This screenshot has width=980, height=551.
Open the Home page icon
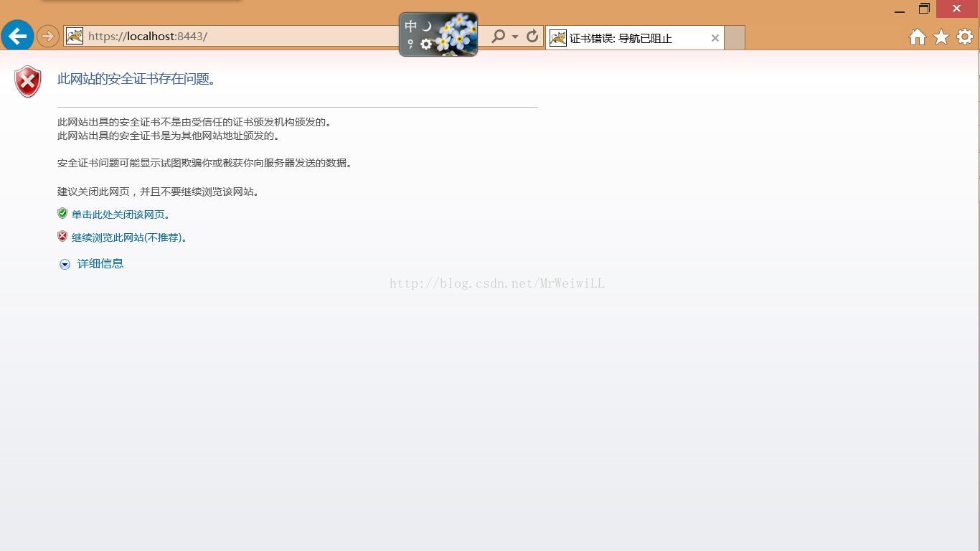pos(917,37)
